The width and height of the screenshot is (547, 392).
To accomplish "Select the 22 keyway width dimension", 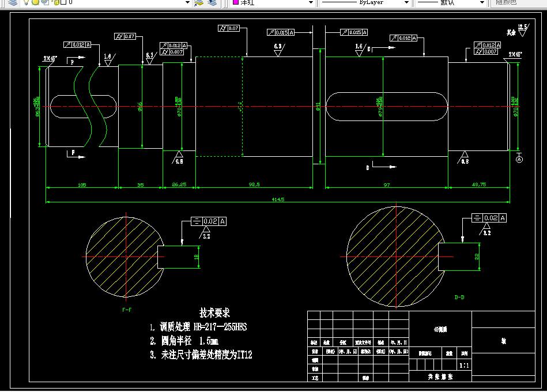I will pyautogui.click(x=477, y=257).
